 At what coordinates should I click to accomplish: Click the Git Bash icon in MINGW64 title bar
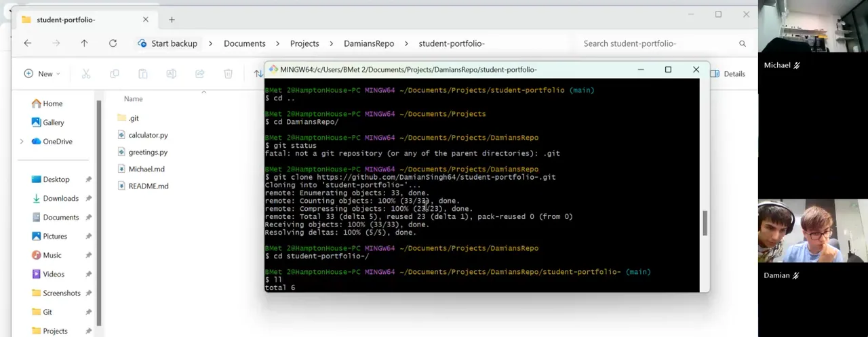tap(273, 69)
